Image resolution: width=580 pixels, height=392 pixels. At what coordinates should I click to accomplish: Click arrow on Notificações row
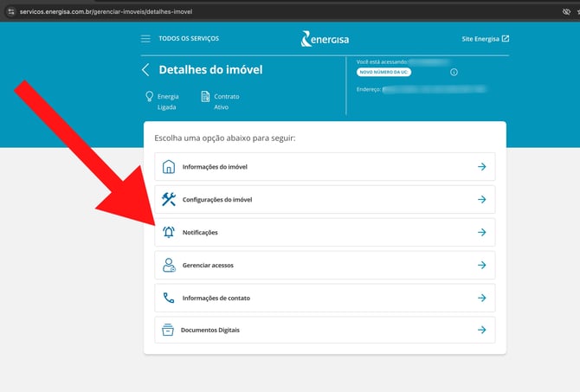(x=481, y=232)
